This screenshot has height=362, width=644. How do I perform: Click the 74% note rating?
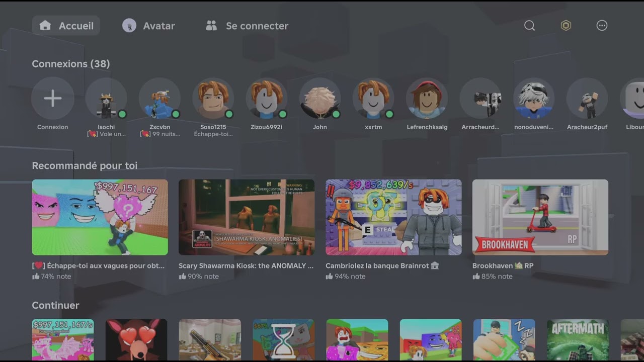click(51, 277)
